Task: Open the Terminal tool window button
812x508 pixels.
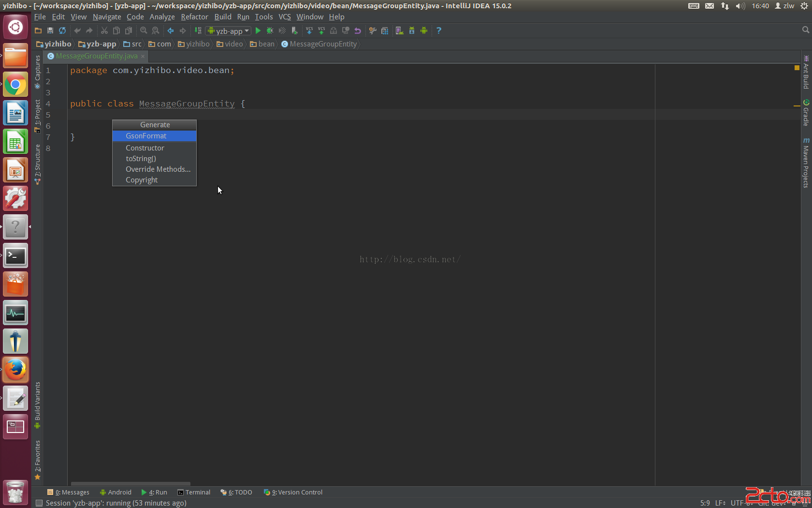Action: (194, 492)
